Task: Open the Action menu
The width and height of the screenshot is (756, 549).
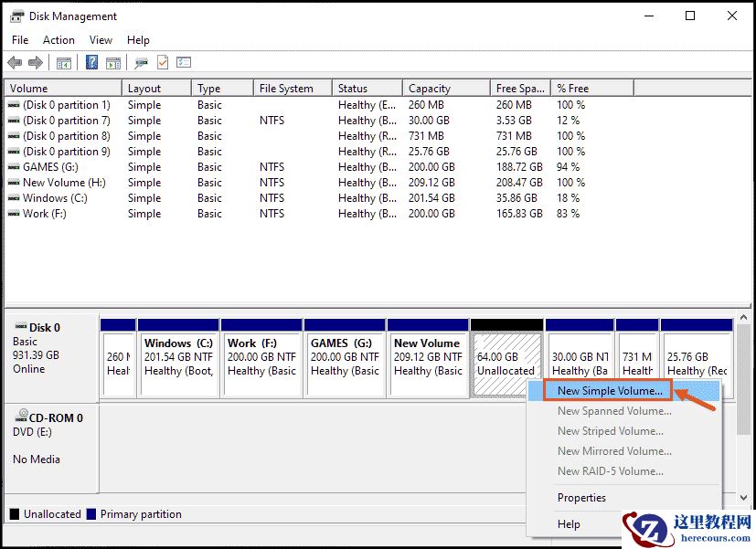Action: click(59, 39)
